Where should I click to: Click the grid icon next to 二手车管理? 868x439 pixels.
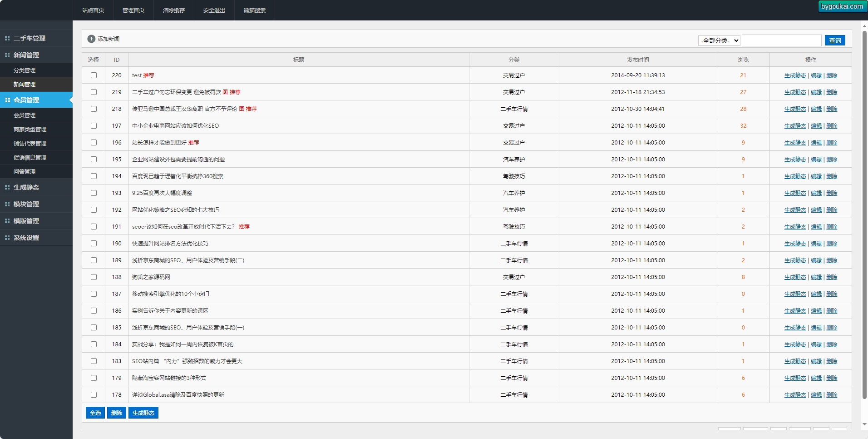point(7,38)
